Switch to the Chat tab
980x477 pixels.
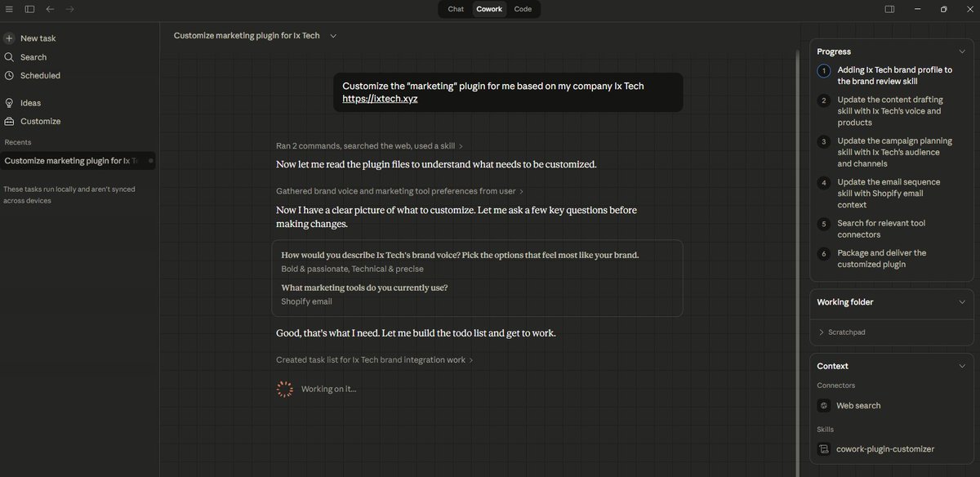[456, 9]
